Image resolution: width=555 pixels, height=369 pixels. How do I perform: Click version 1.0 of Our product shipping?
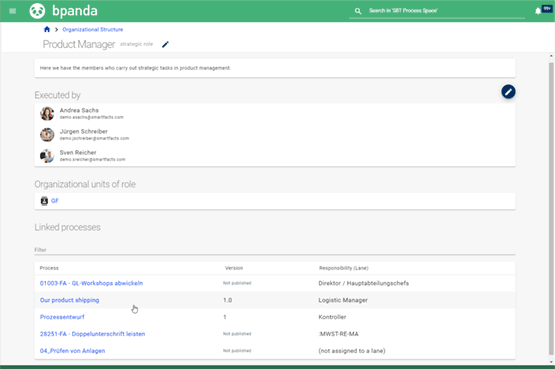[x=228, y=300]
